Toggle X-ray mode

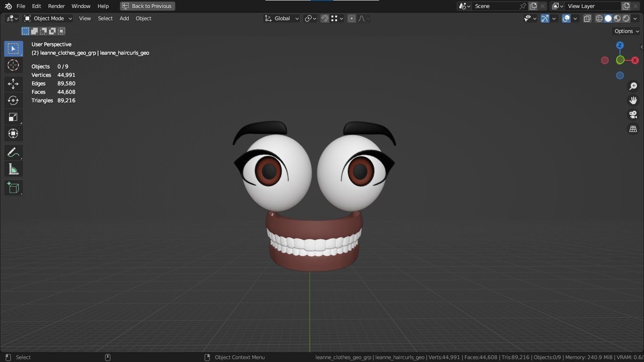click(587, 18)
